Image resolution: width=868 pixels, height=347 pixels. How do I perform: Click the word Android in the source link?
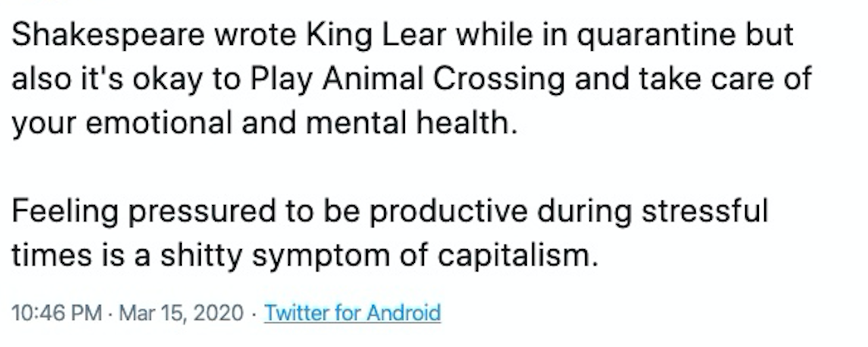pyautogui.click(x=403, y=313)
